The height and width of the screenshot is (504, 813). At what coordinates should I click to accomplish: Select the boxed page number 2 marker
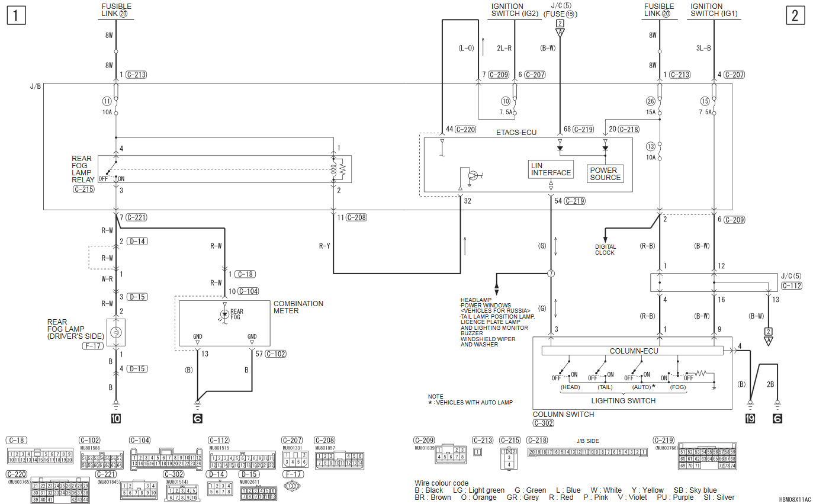click(x=795, y=15)
